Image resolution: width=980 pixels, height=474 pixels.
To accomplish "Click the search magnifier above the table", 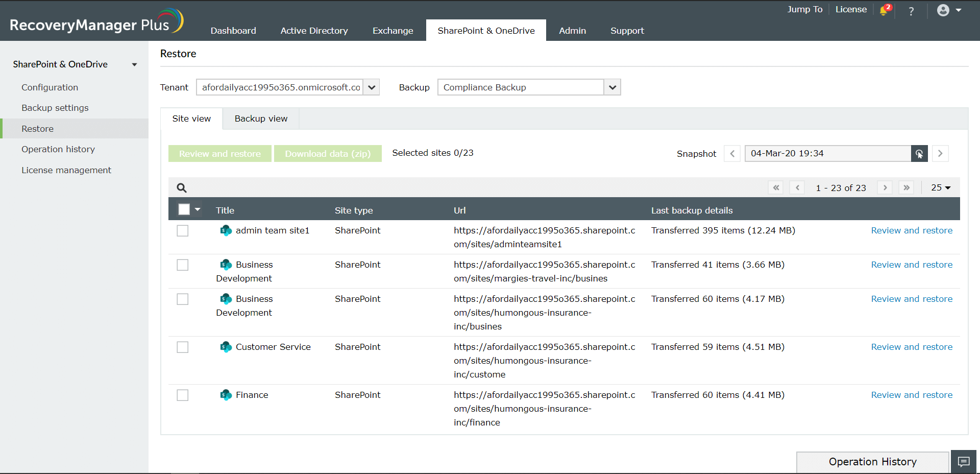I will tap(181, 188).
